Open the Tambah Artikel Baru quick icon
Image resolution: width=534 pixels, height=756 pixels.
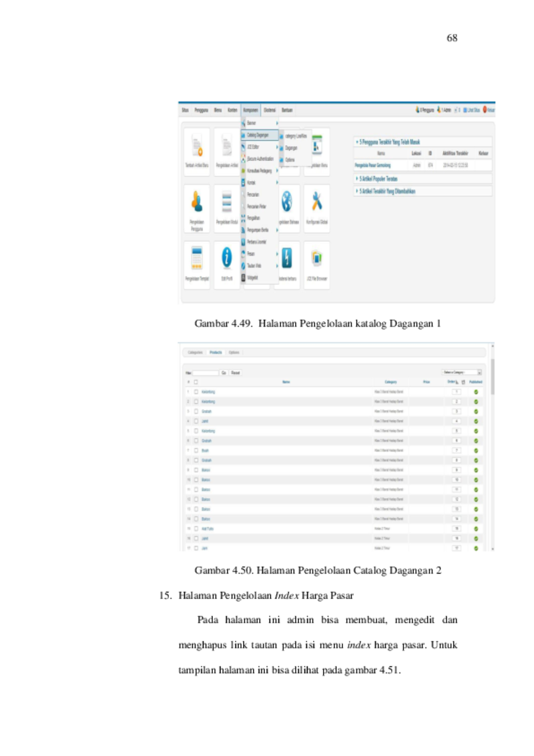tap(197, 152)
